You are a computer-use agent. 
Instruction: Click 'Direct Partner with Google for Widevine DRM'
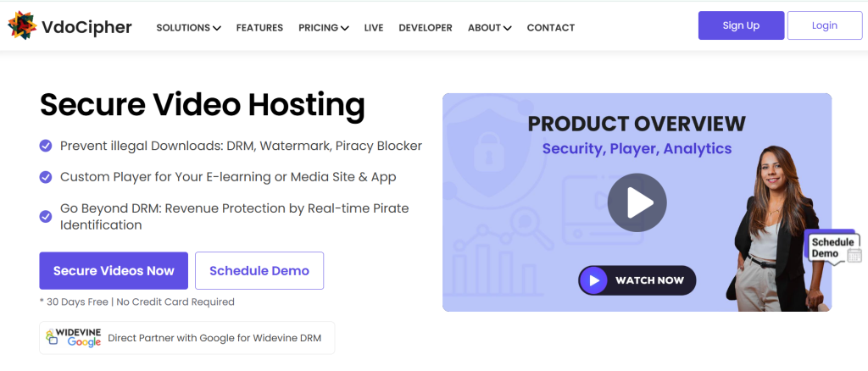(214, 338)
